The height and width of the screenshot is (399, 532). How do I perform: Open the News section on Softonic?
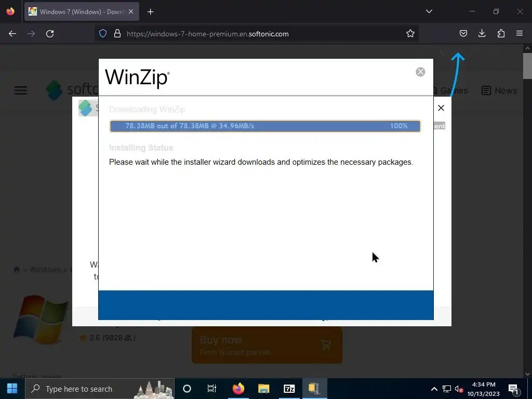click(x=499, y=90)
